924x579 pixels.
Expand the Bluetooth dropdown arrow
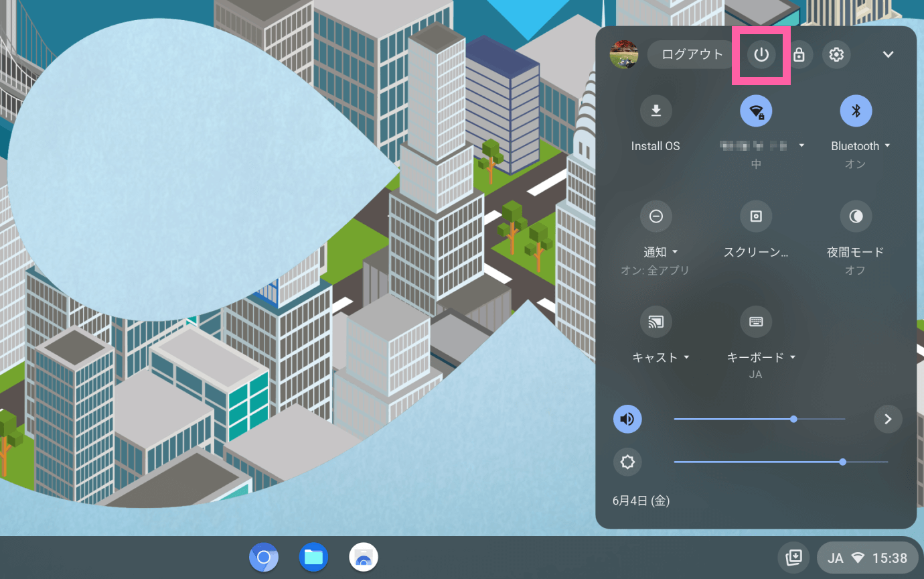tap(889, 145)
